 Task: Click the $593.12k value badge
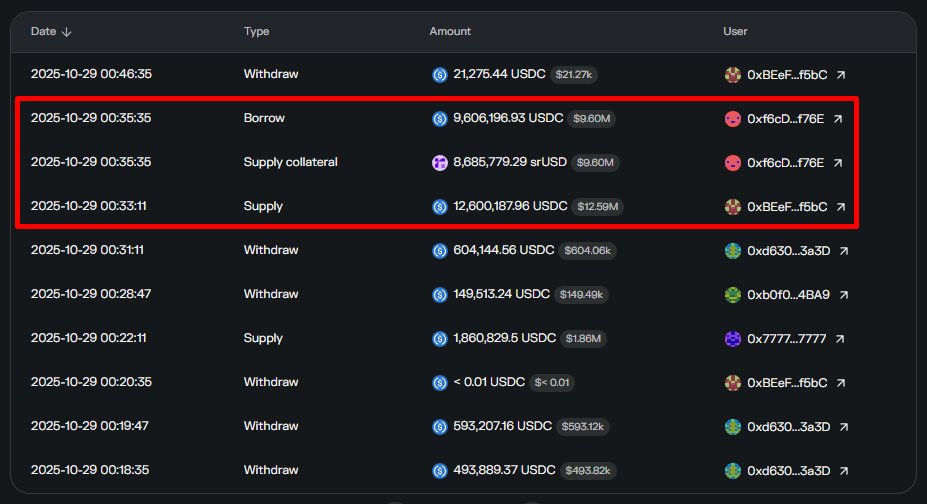582,427
